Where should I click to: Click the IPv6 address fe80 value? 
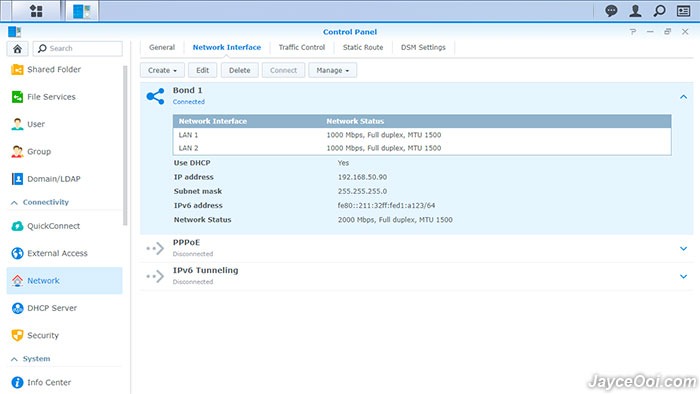pyautogui.click(x=386, y=206)
